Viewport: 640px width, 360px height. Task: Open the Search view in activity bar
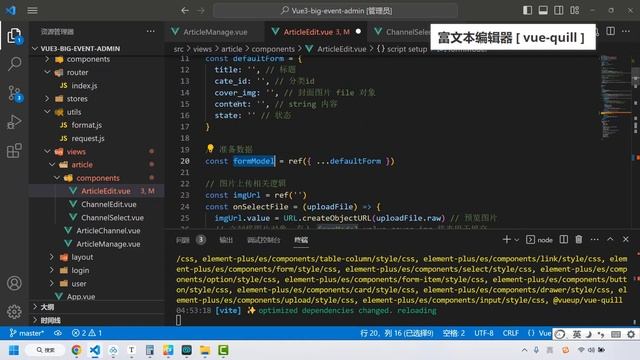pyautogui.click(x=14, y=64)
